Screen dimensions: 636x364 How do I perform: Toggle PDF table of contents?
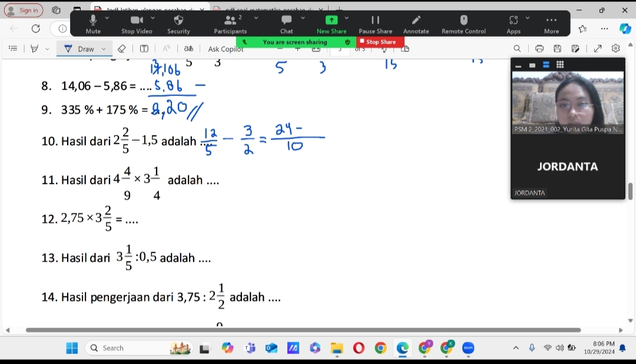tap(13, 49)
